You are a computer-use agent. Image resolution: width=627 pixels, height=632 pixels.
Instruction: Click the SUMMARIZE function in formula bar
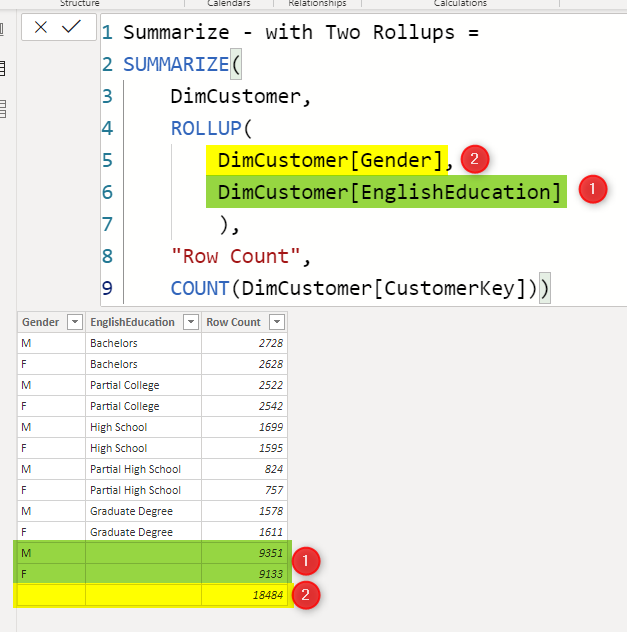tap(176, 64)
